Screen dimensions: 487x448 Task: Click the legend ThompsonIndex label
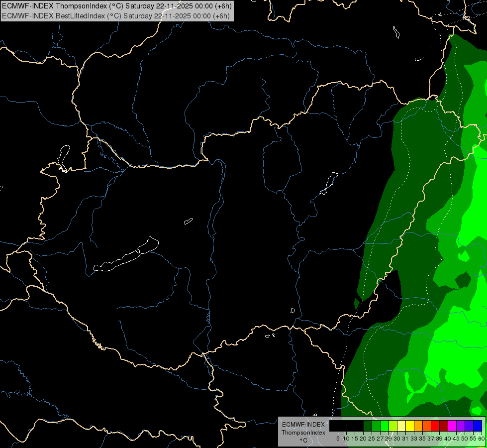point(303,433)
